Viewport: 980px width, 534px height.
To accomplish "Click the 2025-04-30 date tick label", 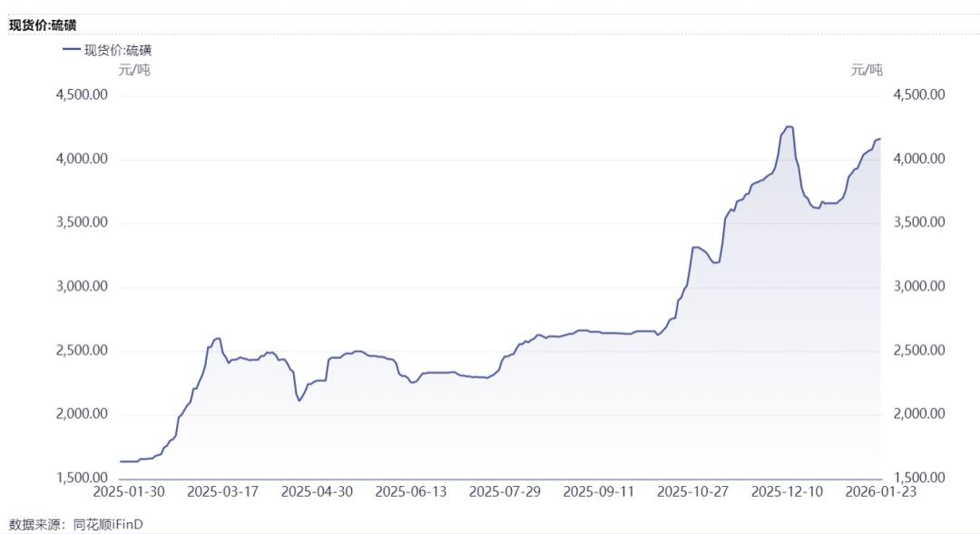I will coord(317,492).
